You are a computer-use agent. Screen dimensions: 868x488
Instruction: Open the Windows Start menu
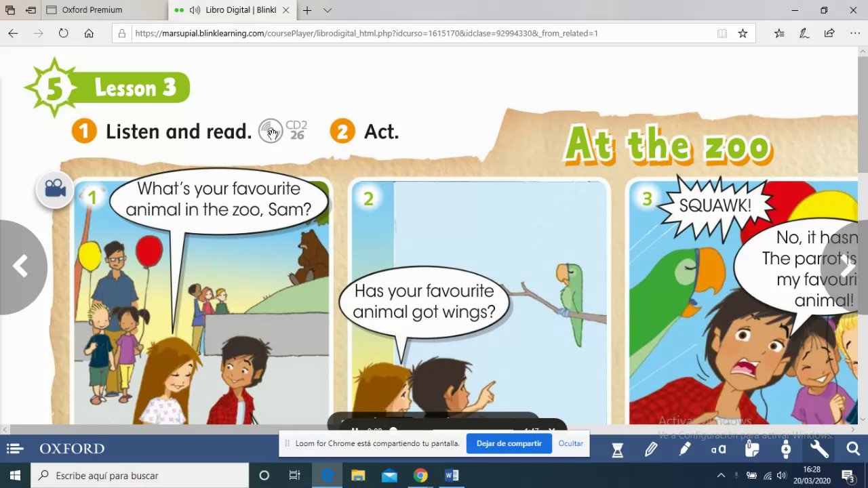15,476
